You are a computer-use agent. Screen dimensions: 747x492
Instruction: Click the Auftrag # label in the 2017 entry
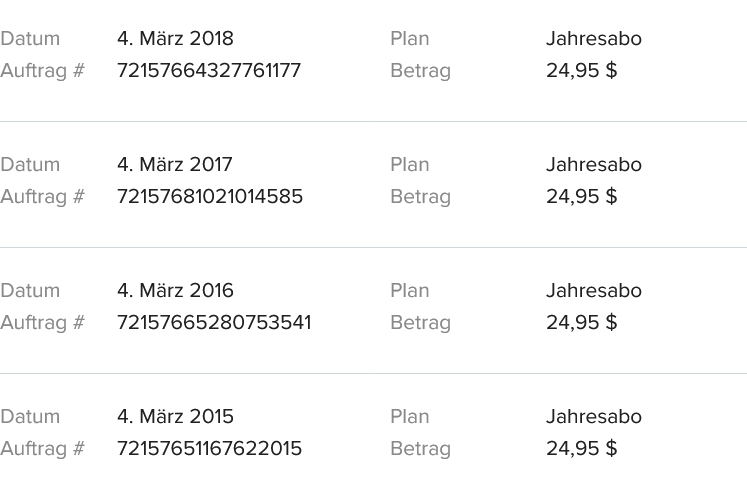point(42,197)
